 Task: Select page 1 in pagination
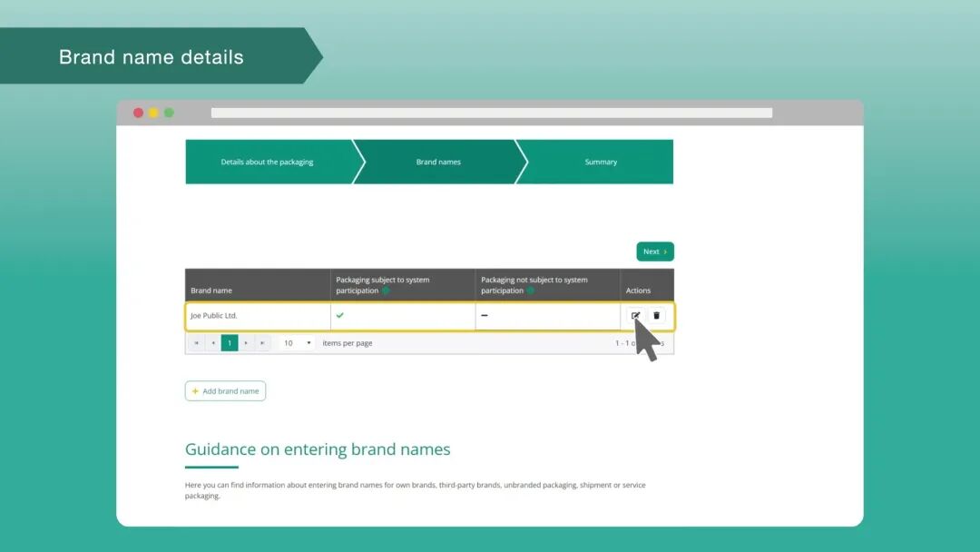click(x=230, y=342)
